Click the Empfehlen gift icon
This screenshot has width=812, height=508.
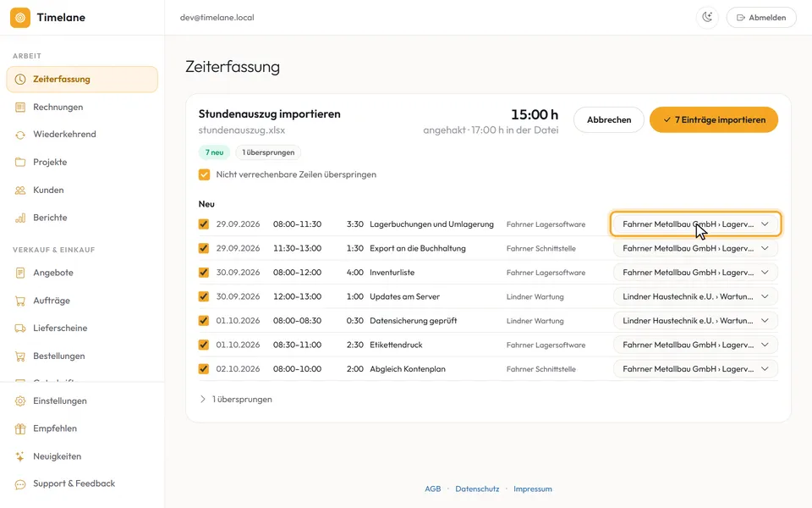pyautogui.click(x=20, y=428)
